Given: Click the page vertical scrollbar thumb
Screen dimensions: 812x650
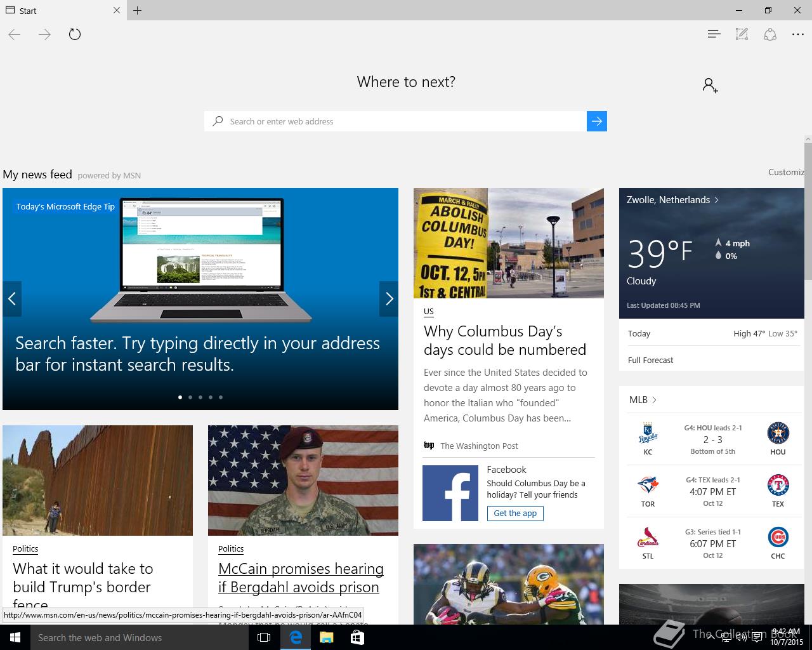Looking at the screenshot, I should coord(808,211).
